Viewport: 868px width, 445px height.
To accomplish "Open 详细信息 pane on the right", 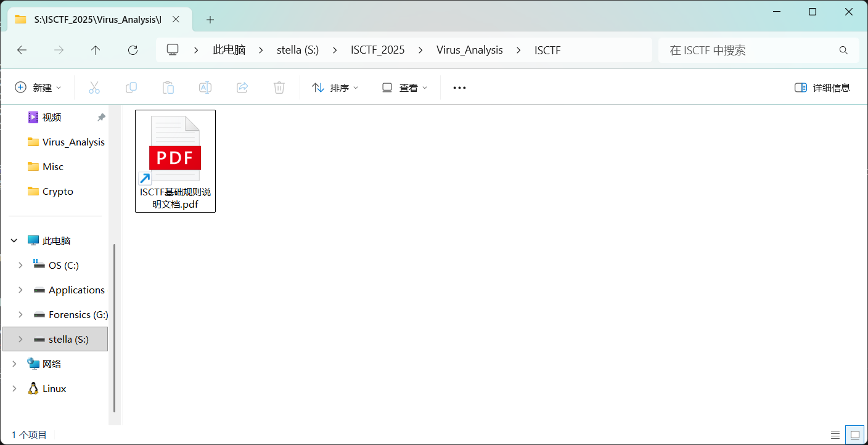I will (822, 87).
